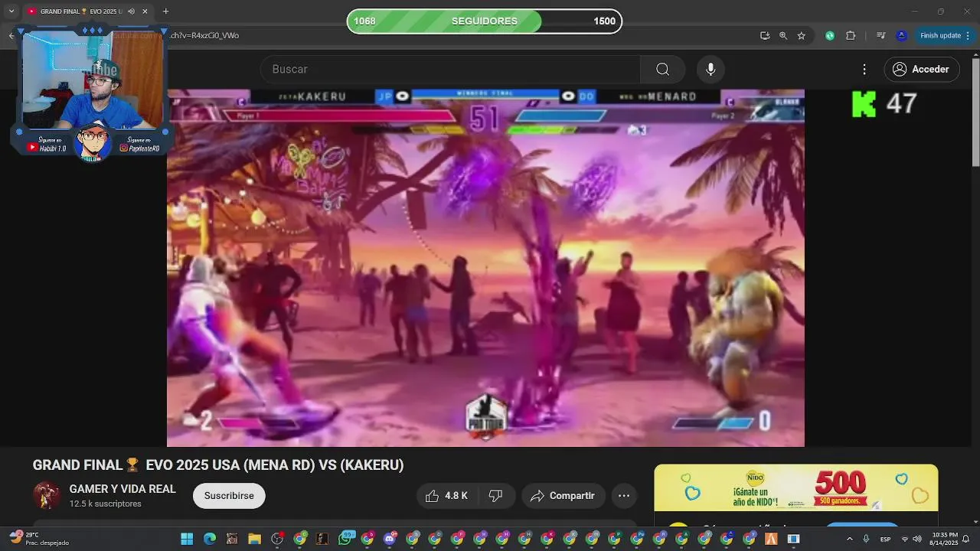
Task: Click the tray microphone icon
Action: click(866, 539)
